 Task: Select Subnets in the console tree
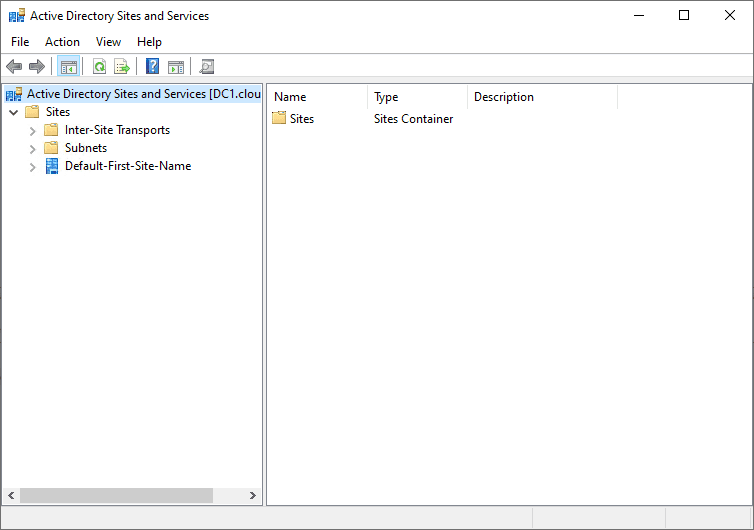click(x=86, y=148)
